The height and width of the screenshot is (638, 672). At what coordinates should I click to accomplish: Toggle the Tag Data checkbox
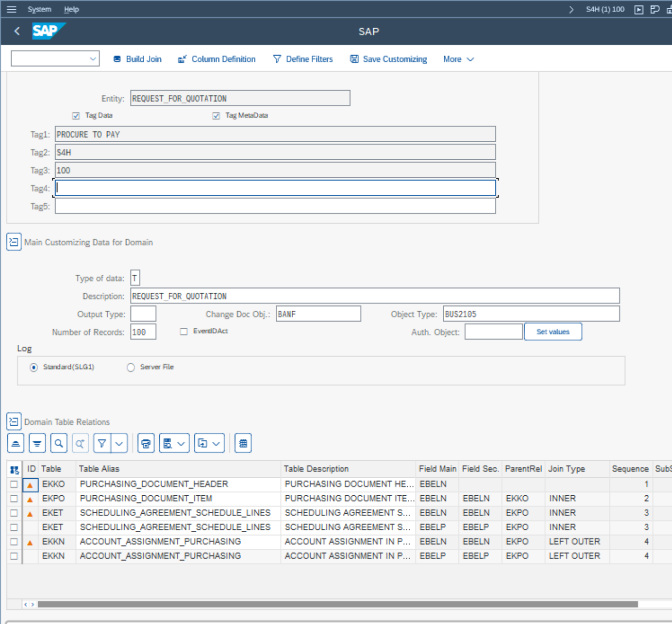tap(76, 116)
